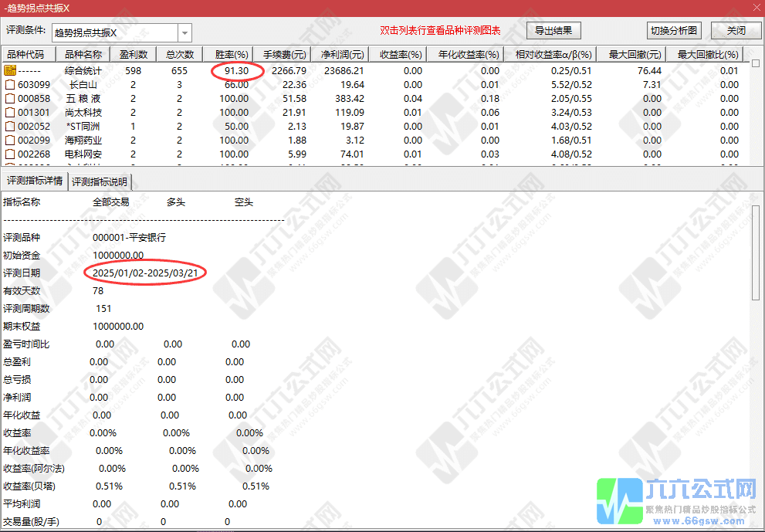Click the icon beside stock 002099

point(10,140)
